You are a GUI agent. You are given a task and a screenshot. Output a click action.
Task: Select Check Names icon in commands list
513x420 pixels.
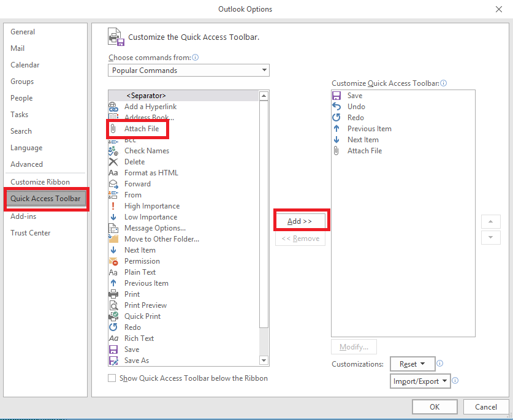pyautogui.click(x=113, y=151)
